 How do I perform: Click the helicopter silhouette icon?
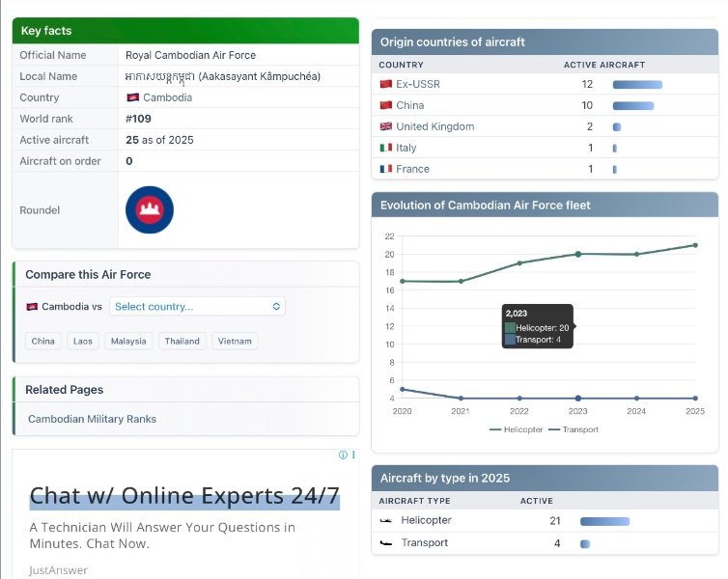[386, 521]
